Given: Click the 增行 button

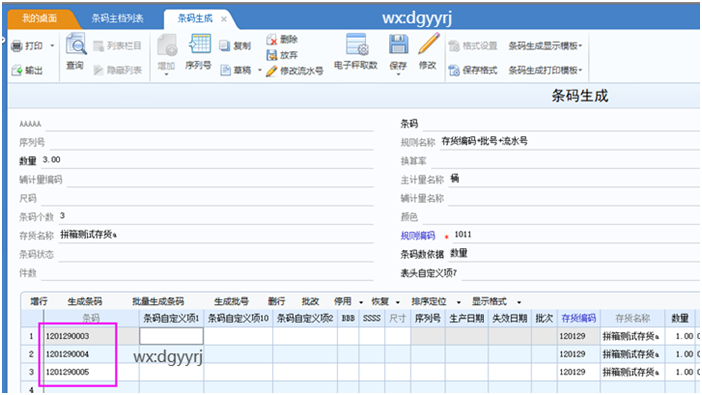Looking at the screenshot, I should (39, 301).
